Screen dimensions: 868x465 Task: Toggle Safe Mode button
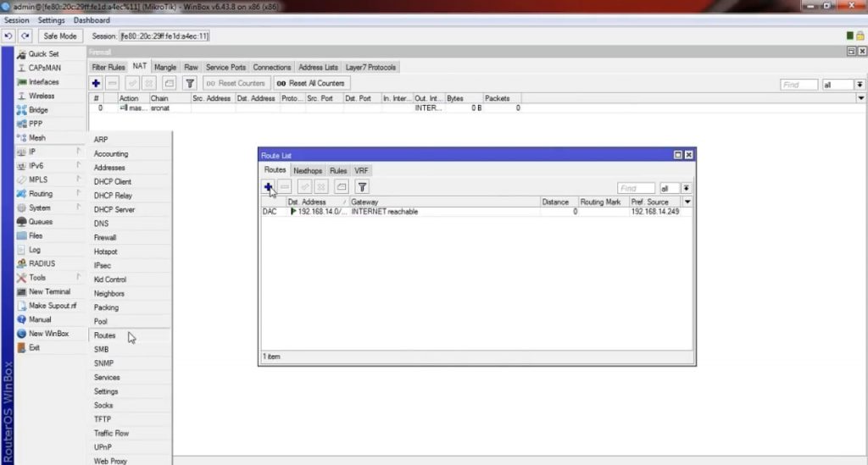point(60,36)
